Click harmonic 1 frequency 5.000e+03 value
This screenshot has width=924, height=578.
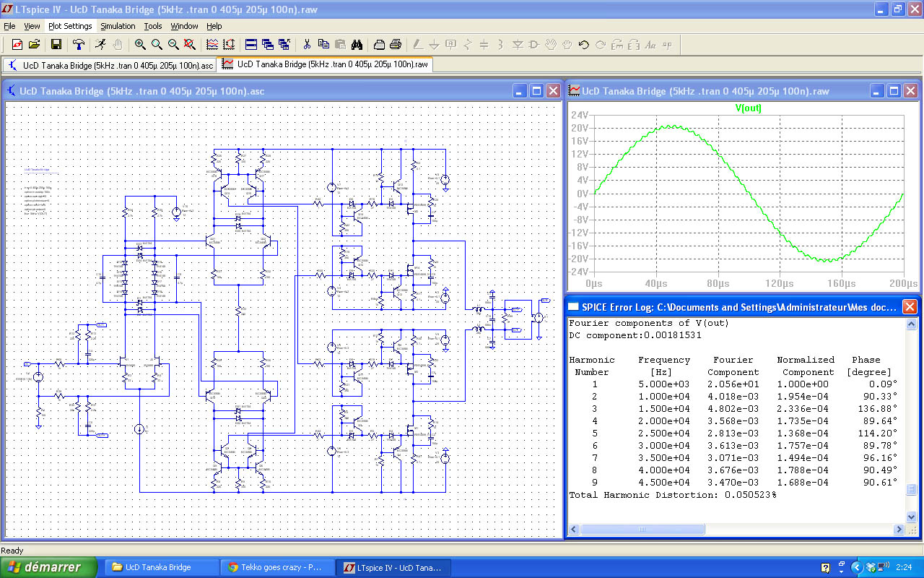pos(663,384)
